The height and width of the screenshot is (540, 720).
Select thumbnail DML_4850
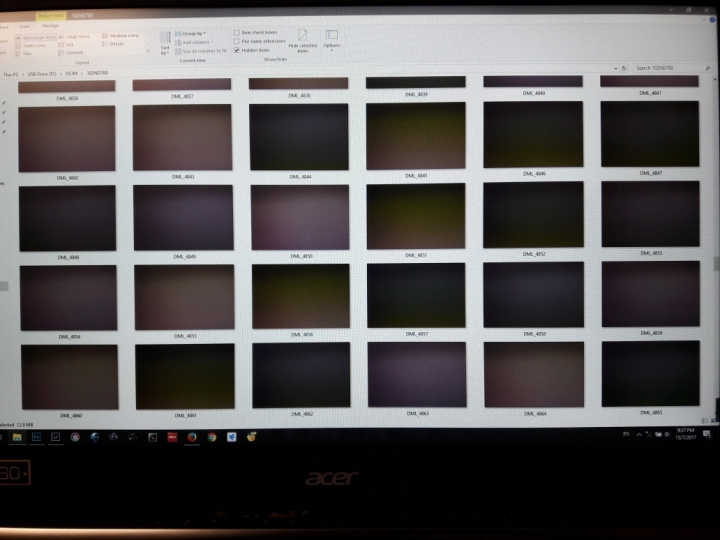coord(300,217)
